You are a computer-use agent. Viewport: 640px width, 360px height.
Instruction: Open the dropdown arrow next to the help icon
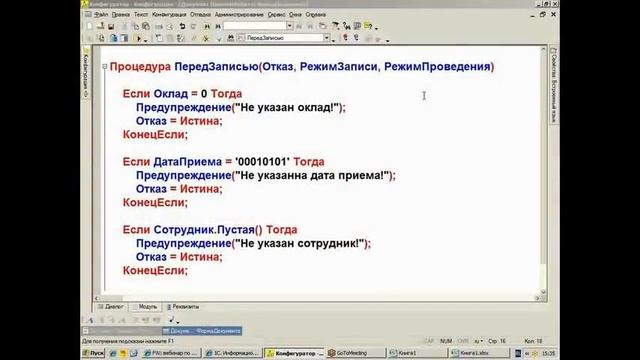(376, 28)
